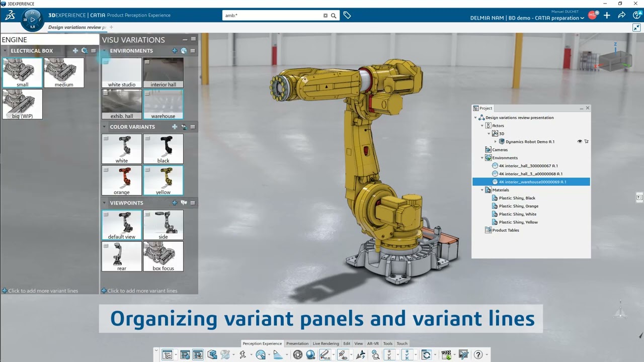This screenshot has width=644, height=362.
Task: Select Design variations review tab
Action: 77,27
